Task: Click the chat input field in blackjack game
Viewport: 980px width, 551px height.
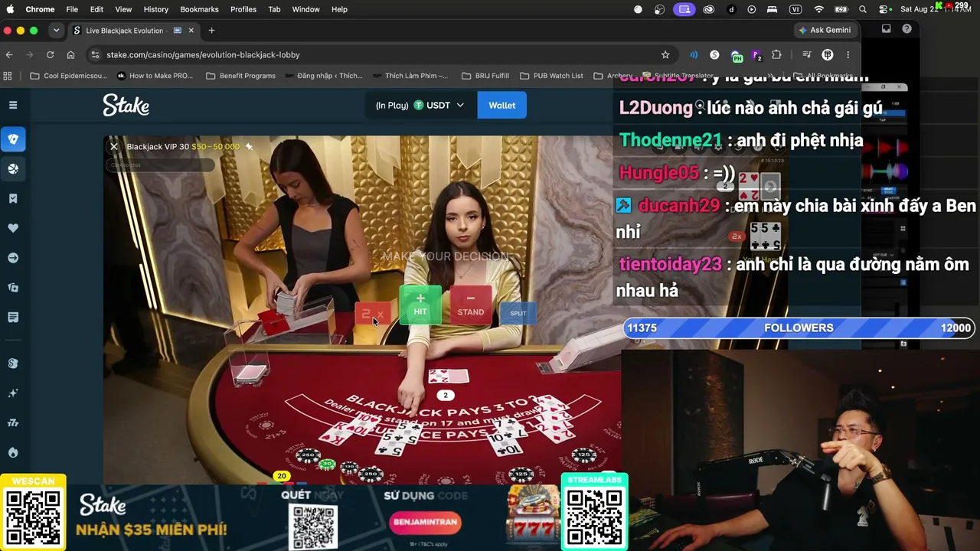Action: point(160,165)
